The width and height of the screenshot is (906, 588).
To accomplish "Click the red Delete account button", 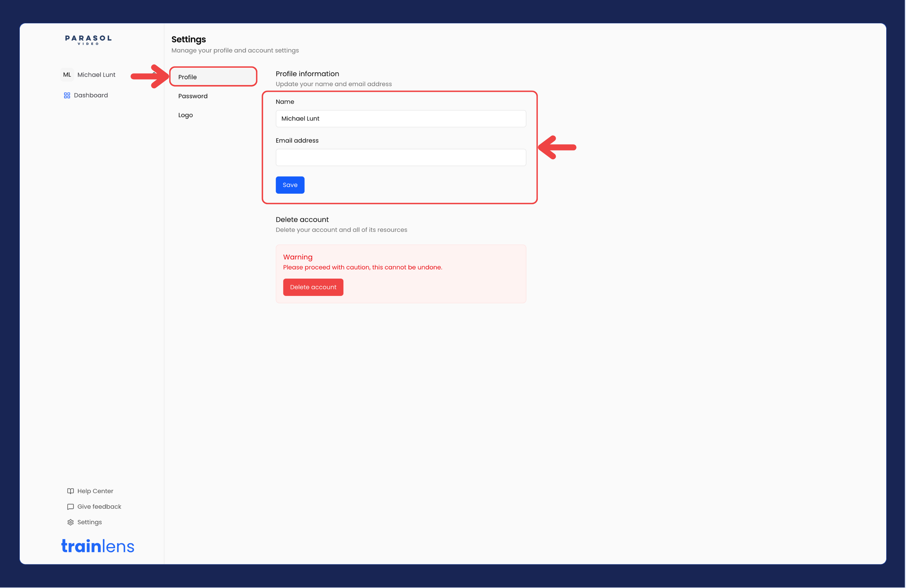I will pyautogui.click(x=313, y=287).
